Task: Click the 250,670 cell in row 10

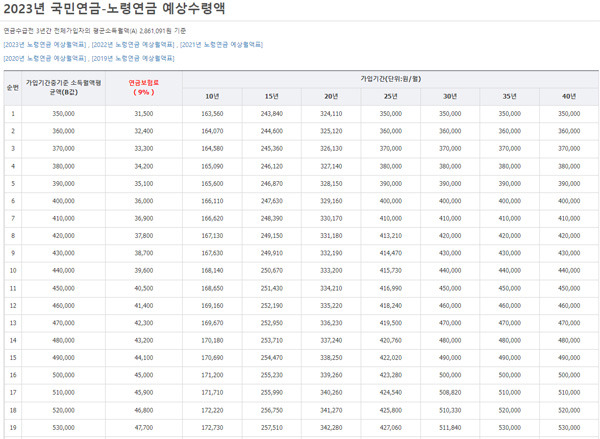Action: (x=272, y=271)
